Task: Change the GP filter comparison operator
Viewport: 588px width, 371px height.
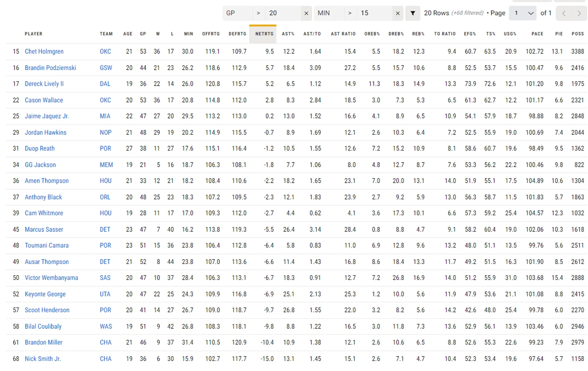Action: [x=259, y=13]
